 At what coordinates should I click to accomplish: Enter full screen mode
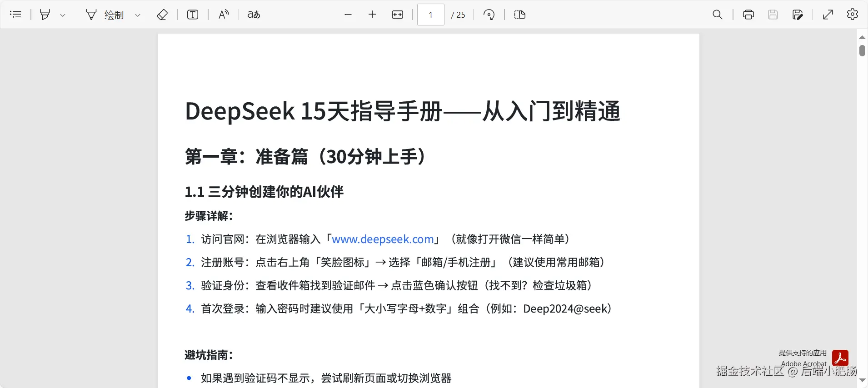[828, 15]
